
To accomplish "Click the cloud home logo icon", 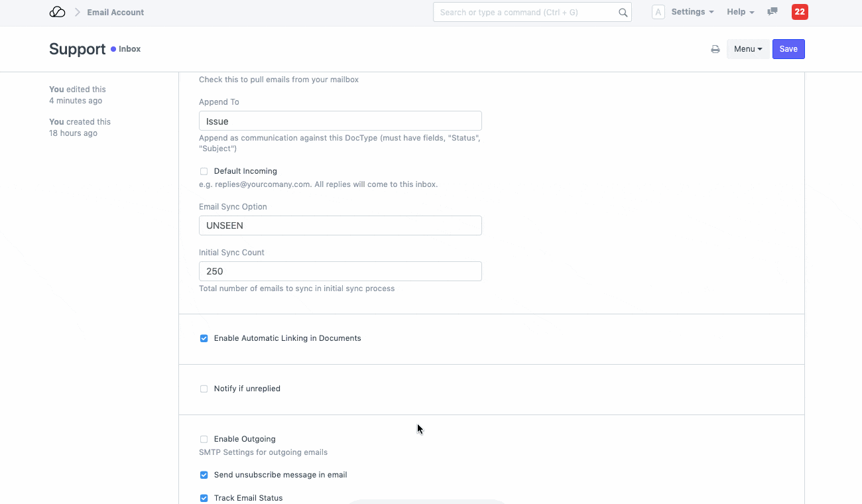I will click(58, 12).
